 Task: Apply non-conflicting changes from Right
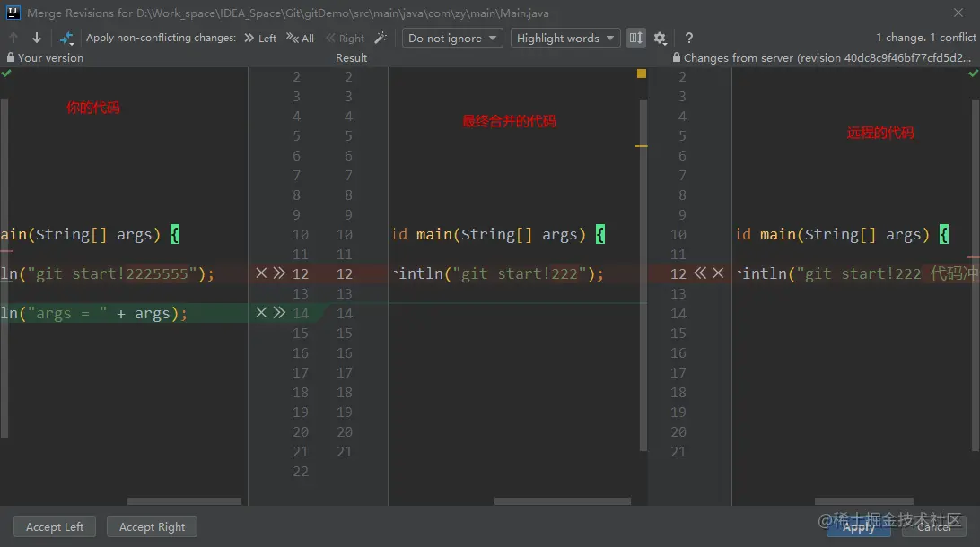pyautogui.click(x=345, y=38)
